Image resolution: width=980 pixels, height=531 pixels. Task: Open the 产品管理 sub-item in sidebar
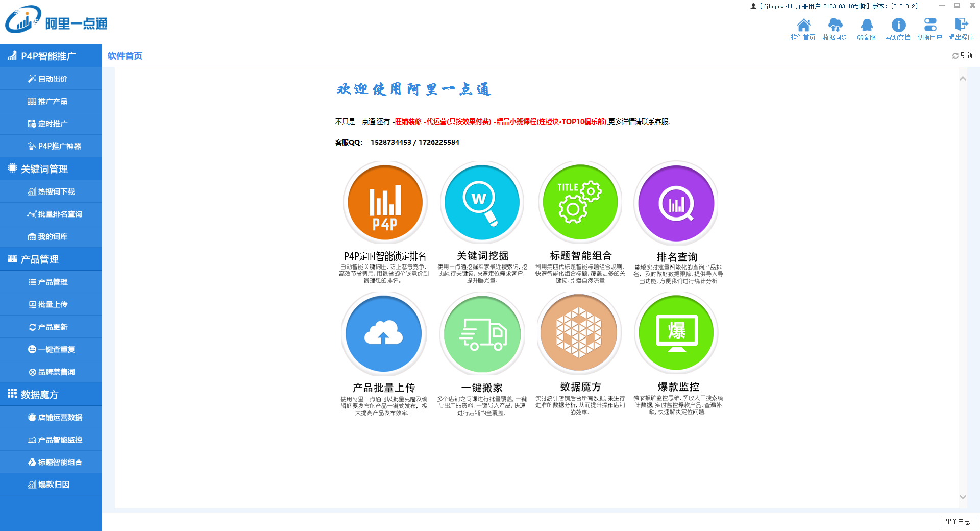coord(51,282)
